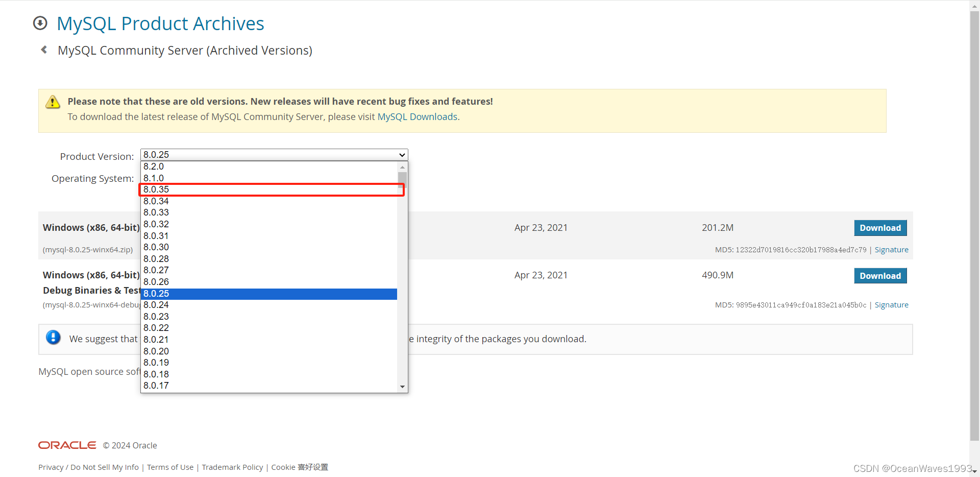Screen dimensions: 980x477
Task: Click the dropdown list's scroll down arrow
Action: (x=402, y=387)
